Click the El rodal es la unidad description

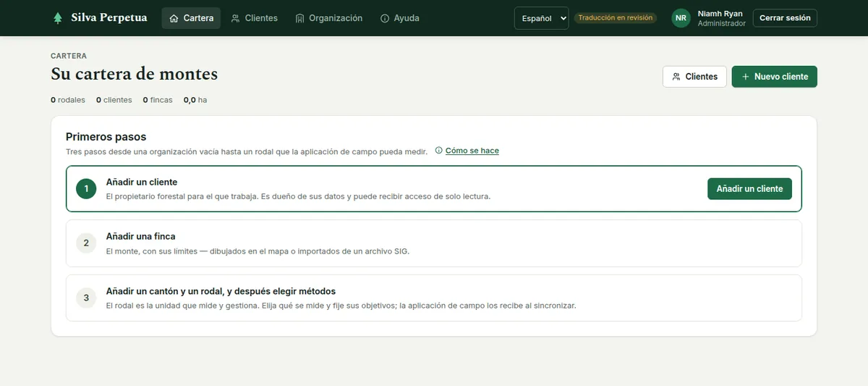pos(341,306)
